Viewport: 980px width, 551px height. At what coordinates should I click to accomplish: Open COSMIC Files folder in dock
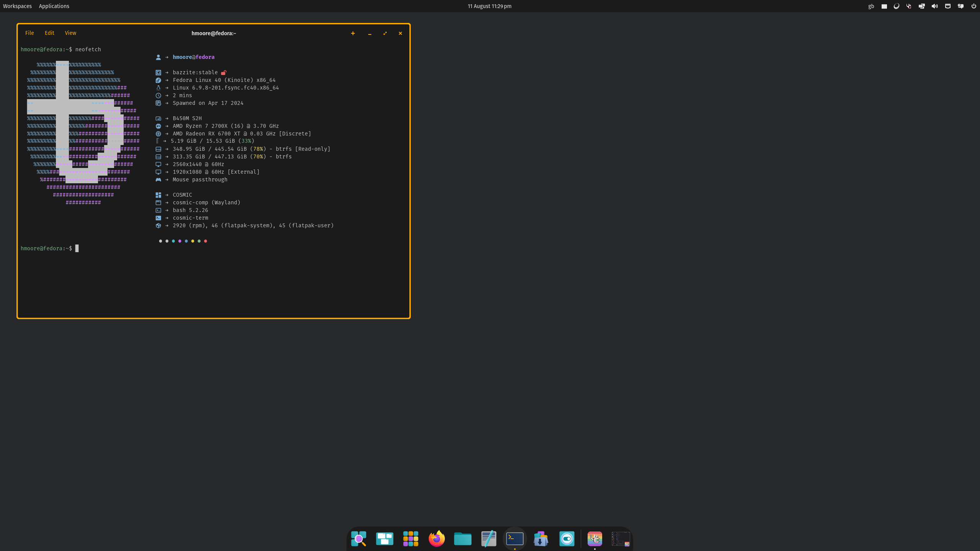click(462, 539)
